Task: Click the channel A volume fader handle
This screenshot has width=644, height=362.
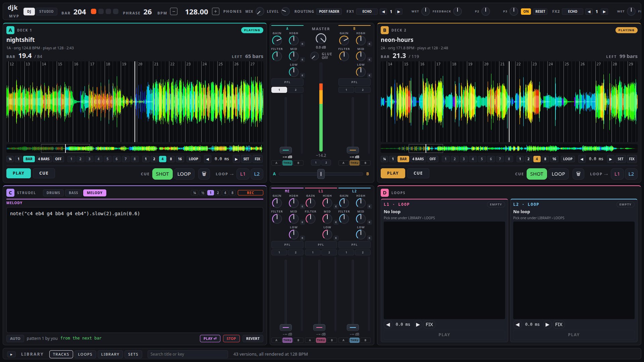Action: pos(286,150)
